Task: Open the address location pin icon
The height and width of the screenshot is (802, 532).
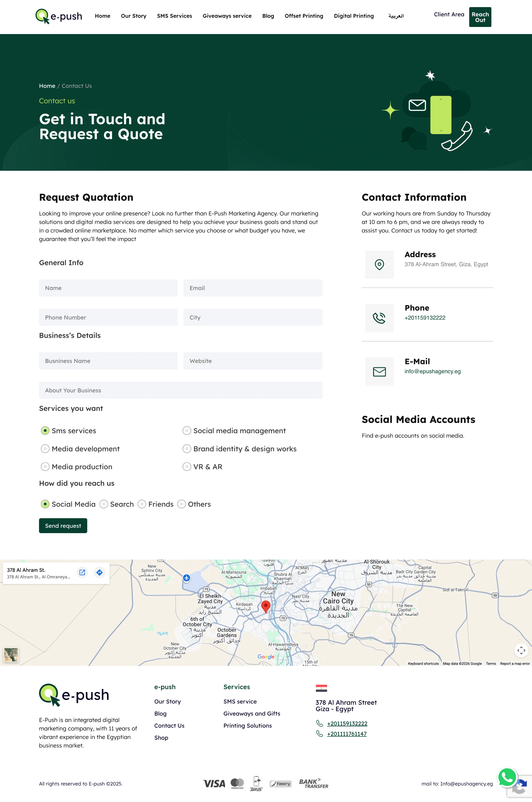Action: coord(379,264)
